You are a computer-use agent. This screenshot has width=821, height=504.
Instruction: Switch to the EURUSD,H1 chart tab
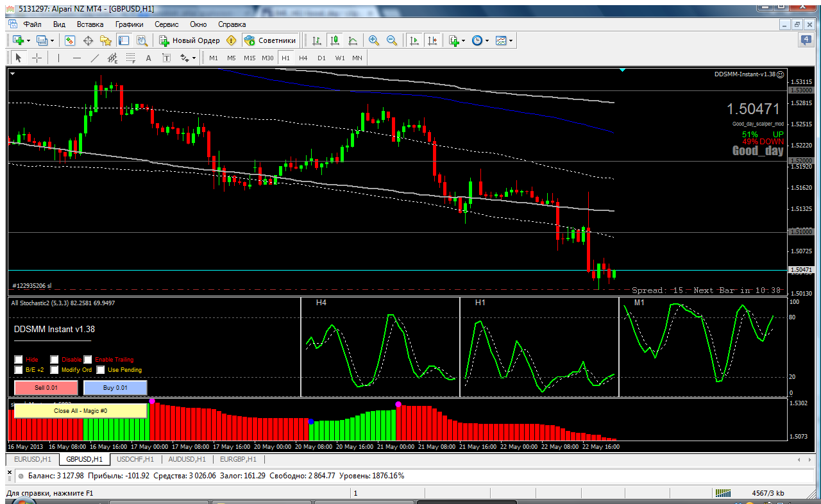click(32, 459)
